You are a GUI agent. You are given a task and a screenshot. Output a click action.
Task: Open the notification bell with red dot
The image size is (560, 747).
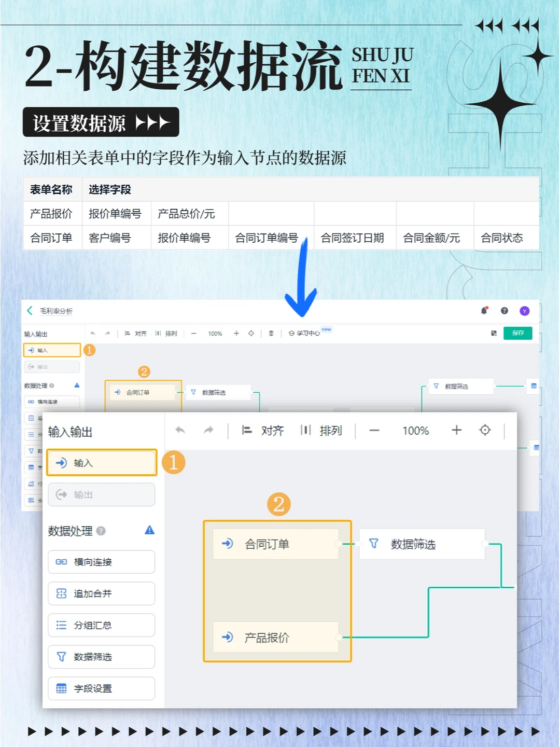[x=484, y=311]
